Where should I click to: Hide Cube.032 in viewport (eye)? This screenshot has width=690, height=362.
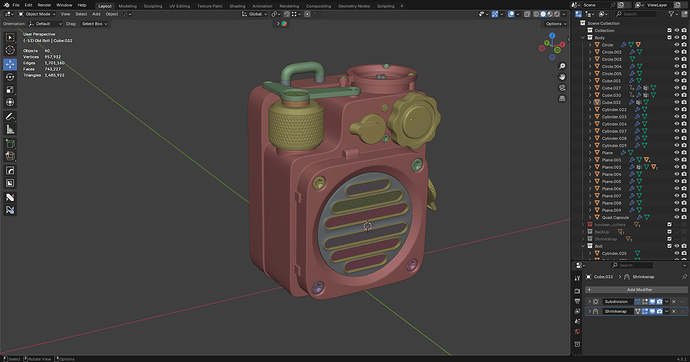[x=677, y=102]
